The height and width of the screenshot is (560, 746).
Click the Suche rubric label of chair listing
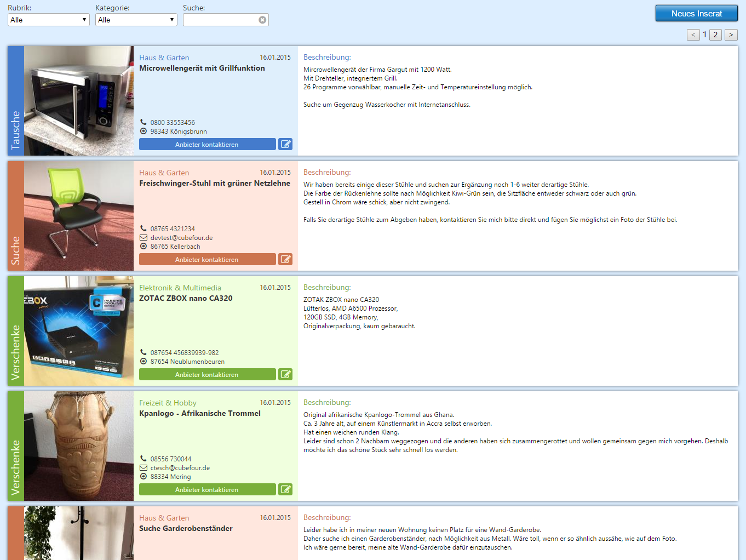pyautogui.click(x=15, y=251)
